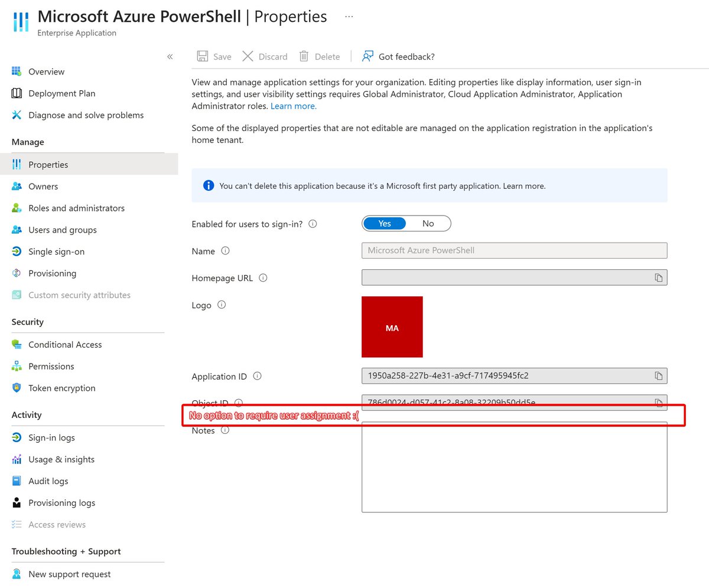The width and height of the screenshot is (709, 588).
Task: Click the Got feedback? icon
Action: [367, 56]
